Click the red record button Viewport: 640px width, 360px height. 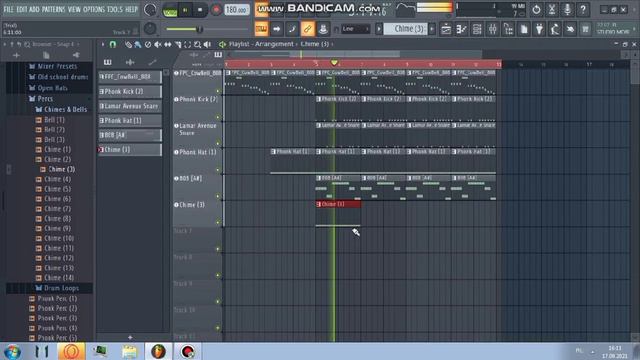point(216,10)
